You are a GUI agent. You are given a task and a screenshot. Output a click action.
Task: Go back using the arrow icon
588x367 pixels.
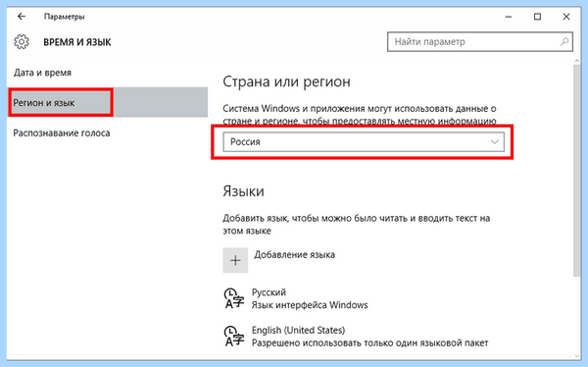pos(22,17)
